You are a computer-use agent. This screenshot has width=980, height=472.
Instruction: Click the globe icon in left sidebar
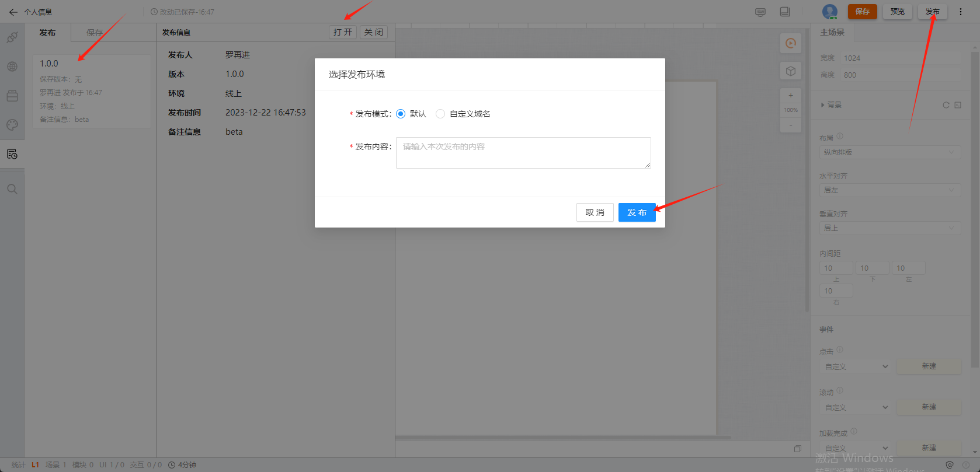click(12, 67)
